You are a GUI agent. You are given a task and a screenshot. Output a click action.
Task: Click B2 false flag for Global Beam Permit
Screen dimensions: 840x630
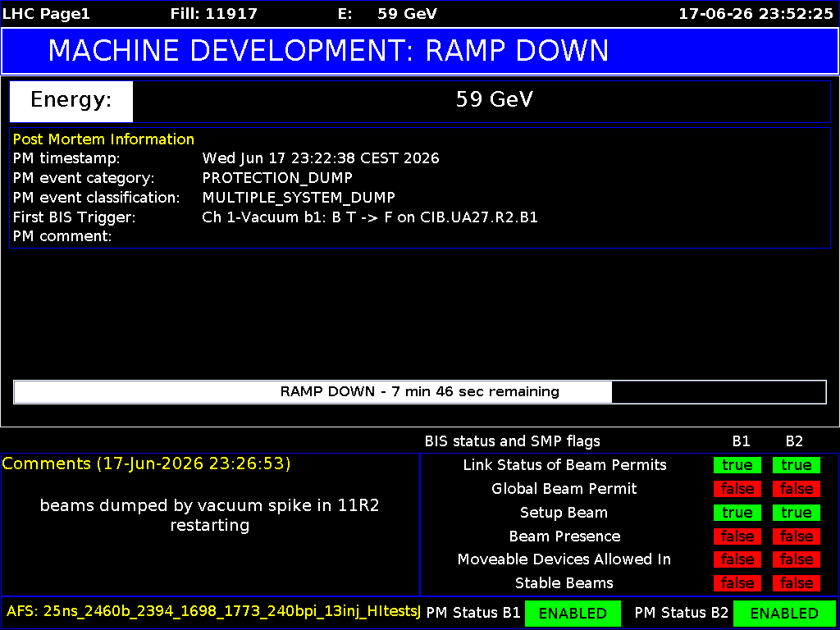click(796, 489)
